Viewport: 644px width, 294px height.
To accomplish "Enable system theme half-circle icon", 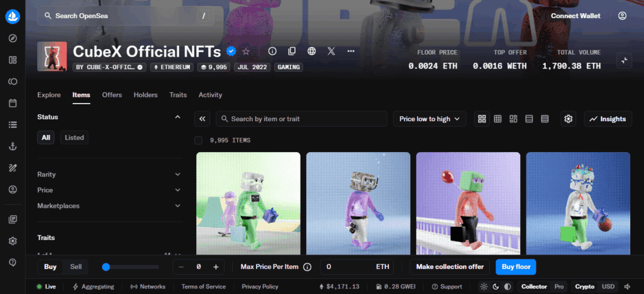I will pyautogui.click(x=508, y=286).
